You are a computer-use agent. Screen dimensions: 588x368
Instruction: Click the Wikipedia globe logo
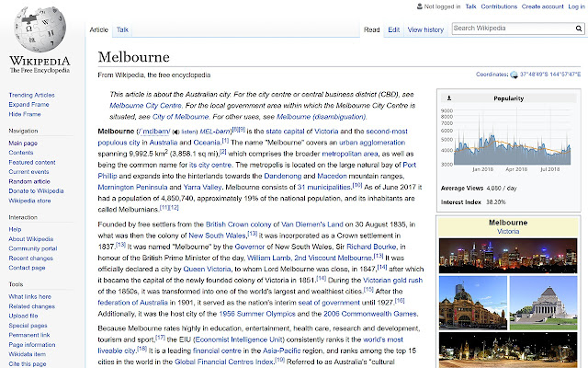(x=40, y=29)
